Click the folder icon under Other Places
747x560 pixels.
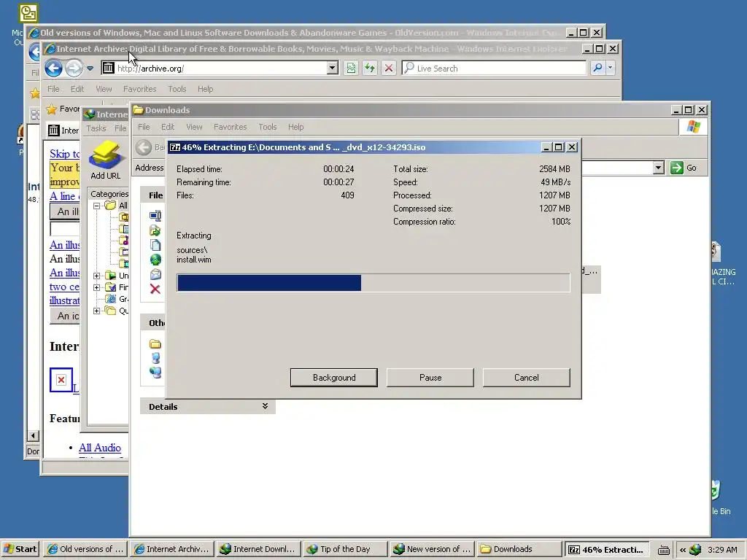[x=155, y=344]
